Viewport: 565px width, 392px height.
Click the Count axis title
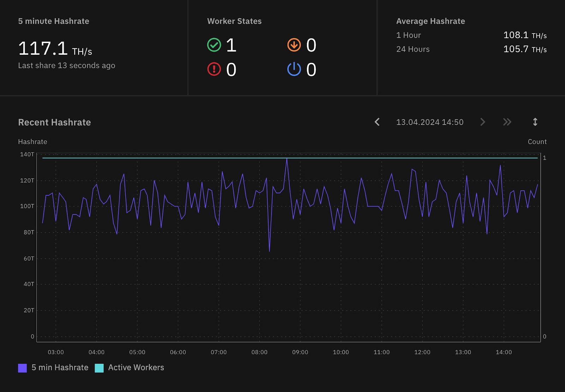tap(537, 142)
